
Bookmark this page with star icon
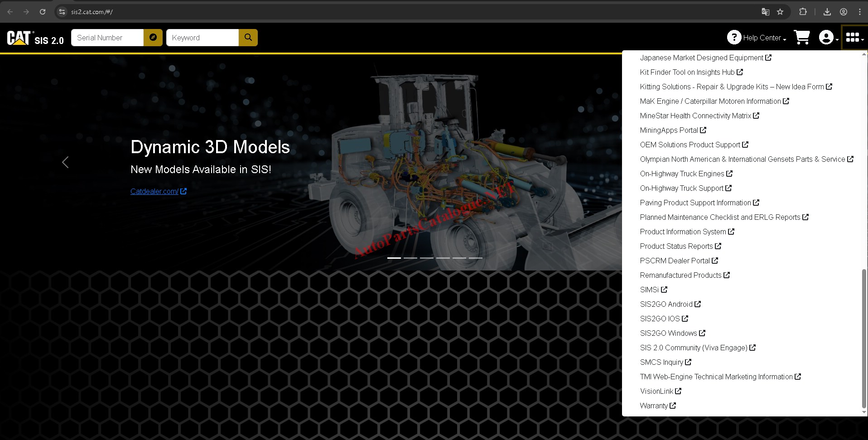[780, 12]
